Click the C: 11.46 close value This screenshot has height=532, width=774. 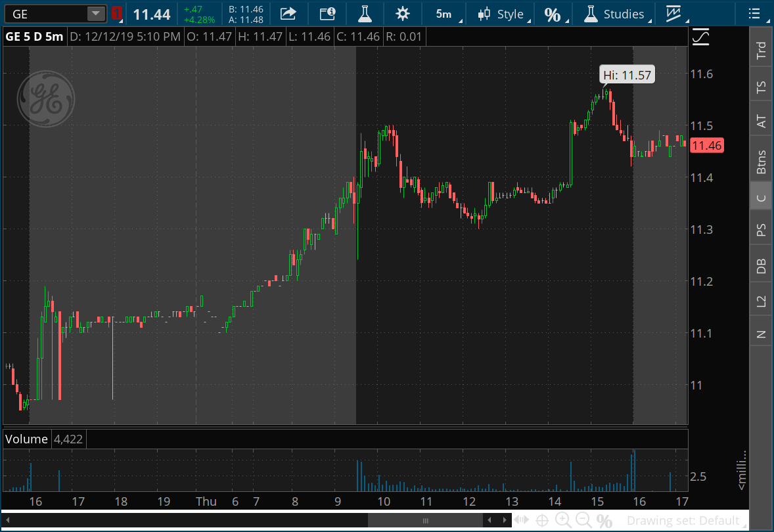click(x=358, y=37)
